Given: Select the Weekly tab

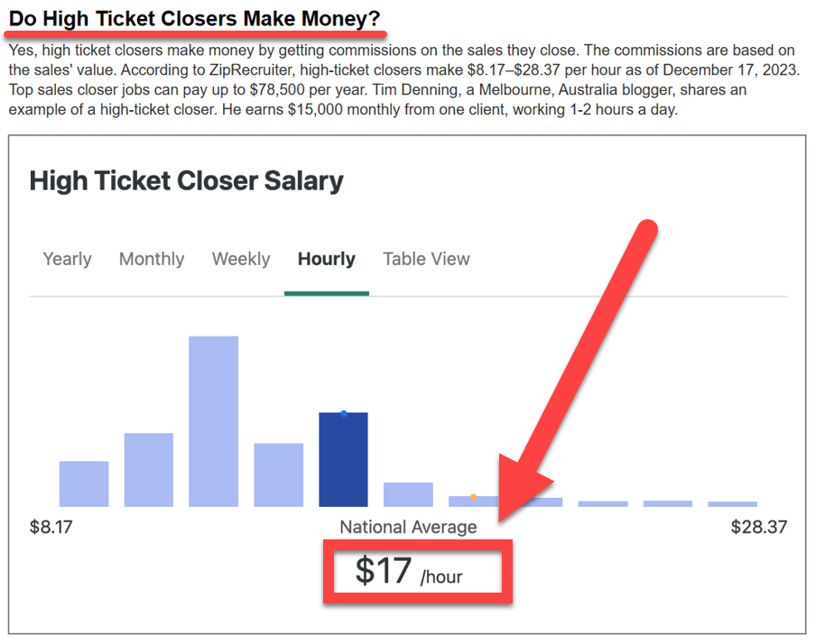Looking at the screenshot, I should tap(241, 259).
